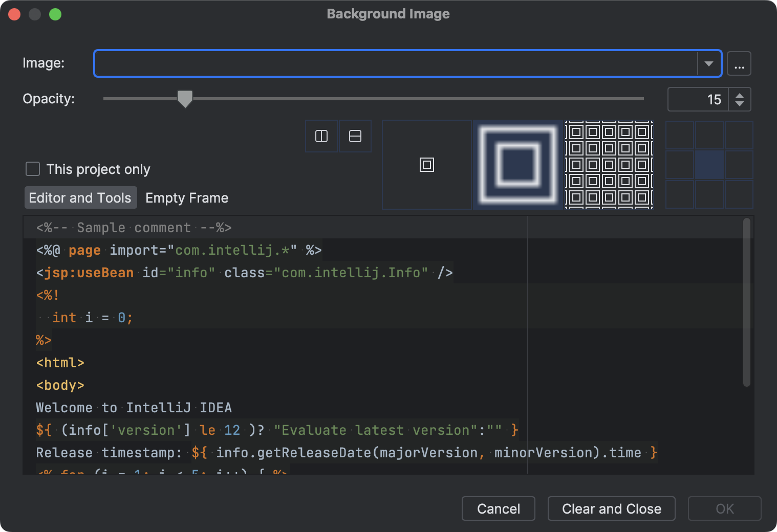777x532 pixels.
Task: Click the Opacity slider handle
Action: [x=185, y=99]
